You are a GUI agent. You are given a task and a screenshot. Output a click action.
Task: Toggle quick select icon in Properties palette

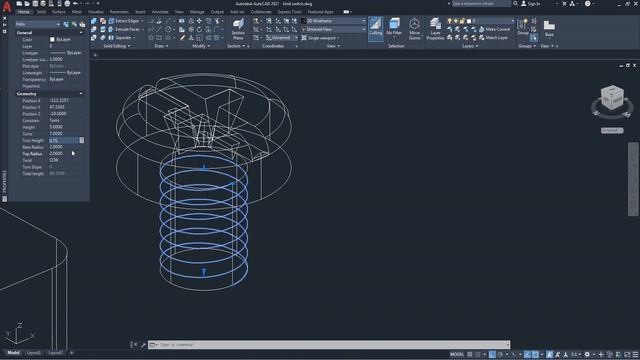pyautogui.click(x=82, y=24)
